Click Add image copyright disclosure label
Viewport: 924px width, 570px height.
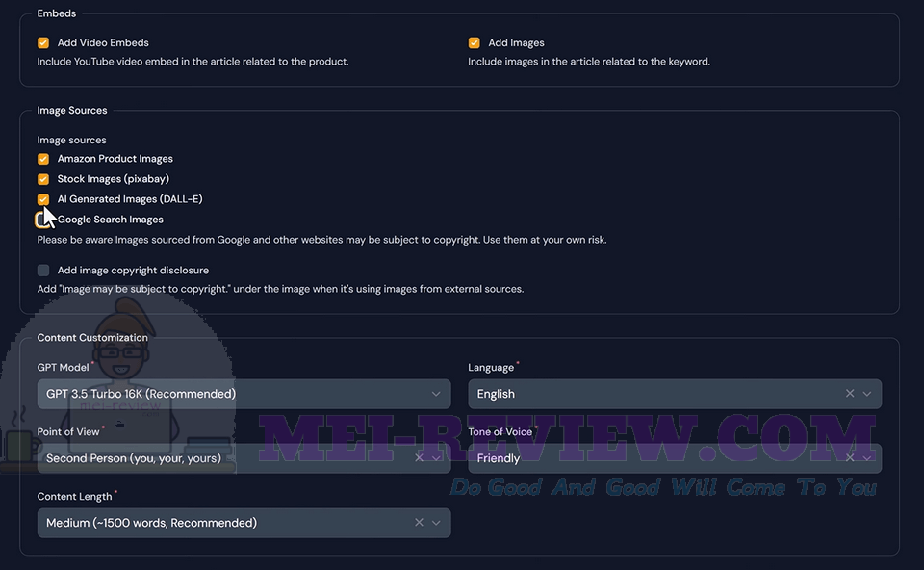[x=133, y=270]
